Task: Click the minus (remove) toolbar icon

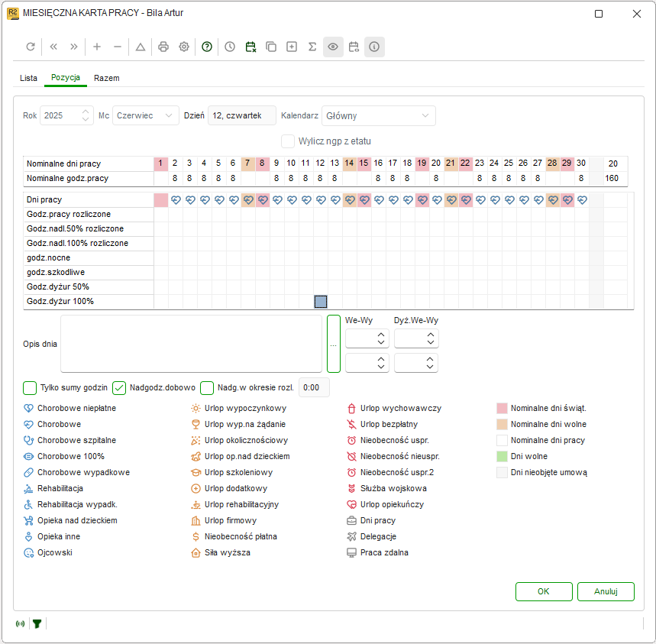Action: pyautogui.click(x=118, y=47)
